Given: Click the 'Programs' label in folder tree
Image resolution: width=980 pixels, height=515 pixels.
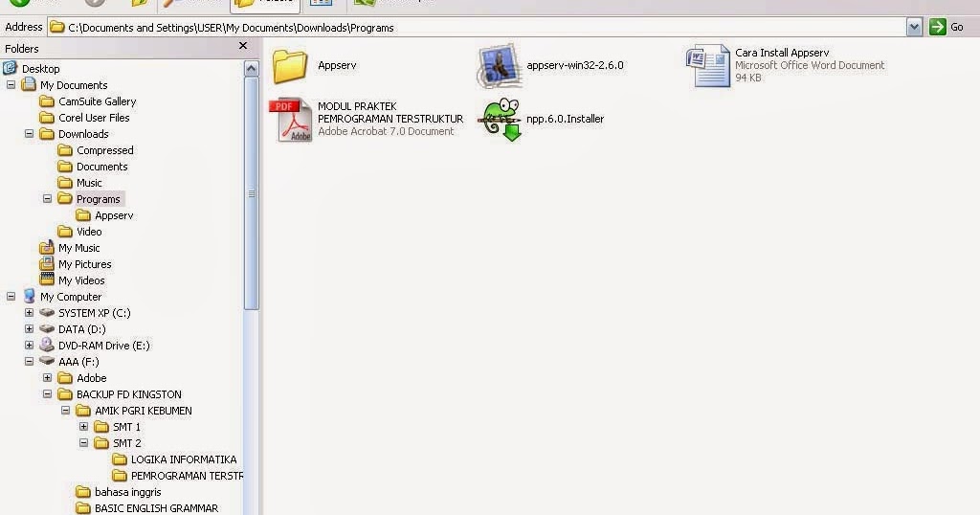Looking at the screenshot, I should click(x=99, y=199).
